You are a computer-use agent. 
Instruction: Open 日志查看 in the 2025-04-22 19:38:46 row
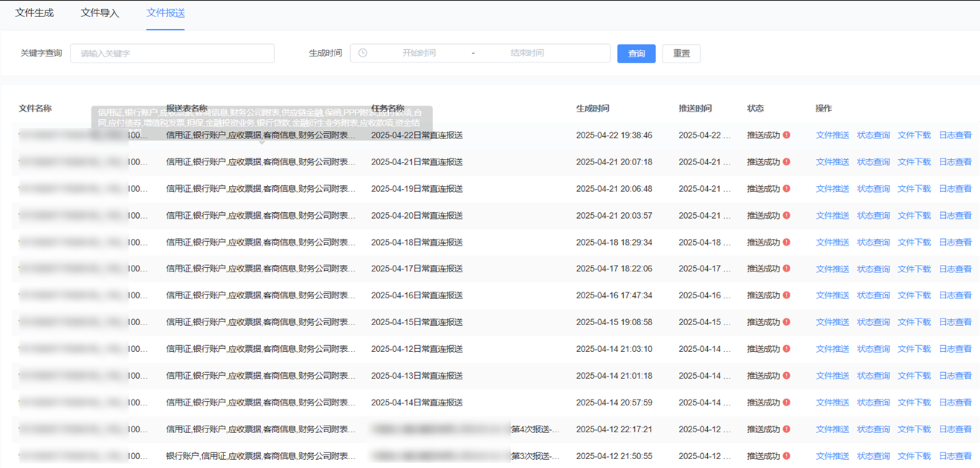tap(955, 135)
